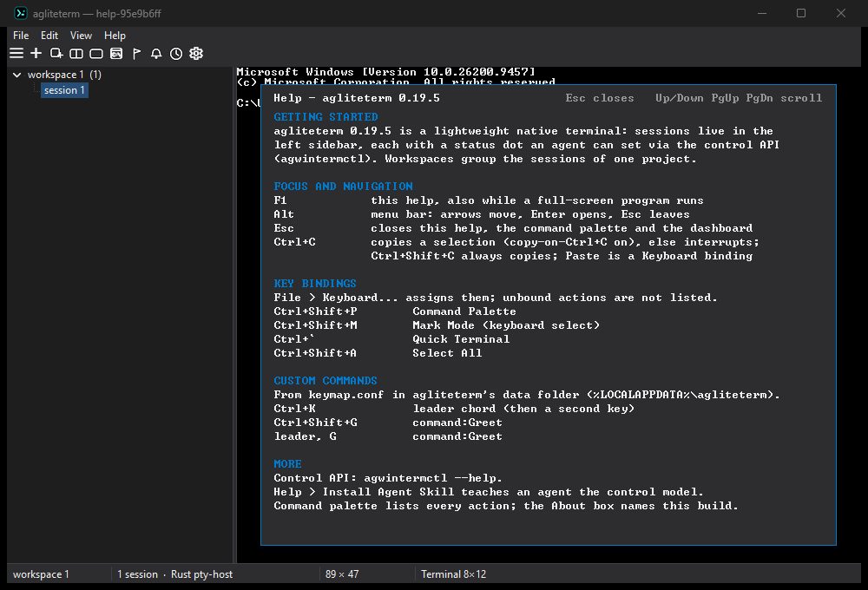Click the Esc shortcut row in help
Screen dimensions: 868x590
coord(513,228)
